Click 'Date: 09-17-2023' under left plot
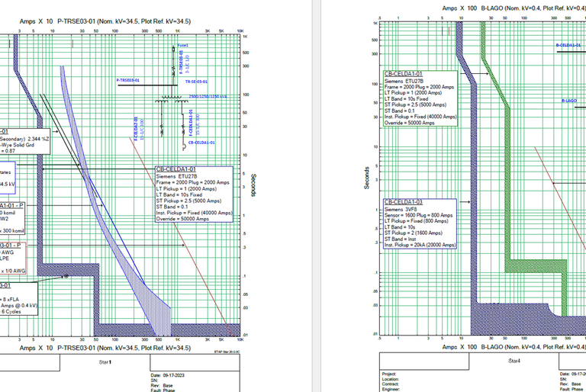This screenshot has width=586, height=392. [x=167, y=375]
